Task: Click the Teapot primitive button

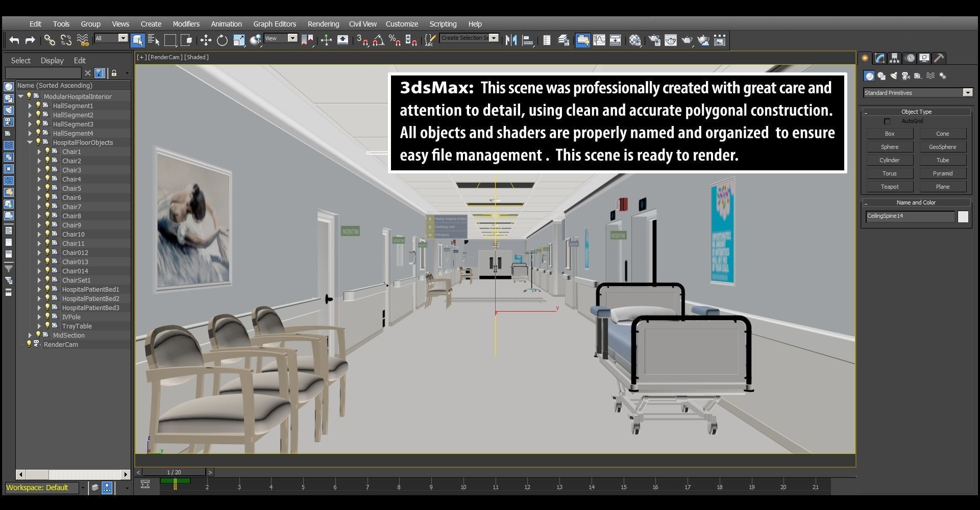Action: [x=890, y=187]
